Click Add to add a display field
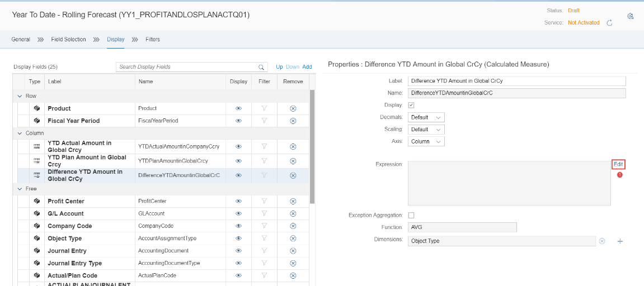Viewport: 644px width, 286px height. [x=307, y=67]
